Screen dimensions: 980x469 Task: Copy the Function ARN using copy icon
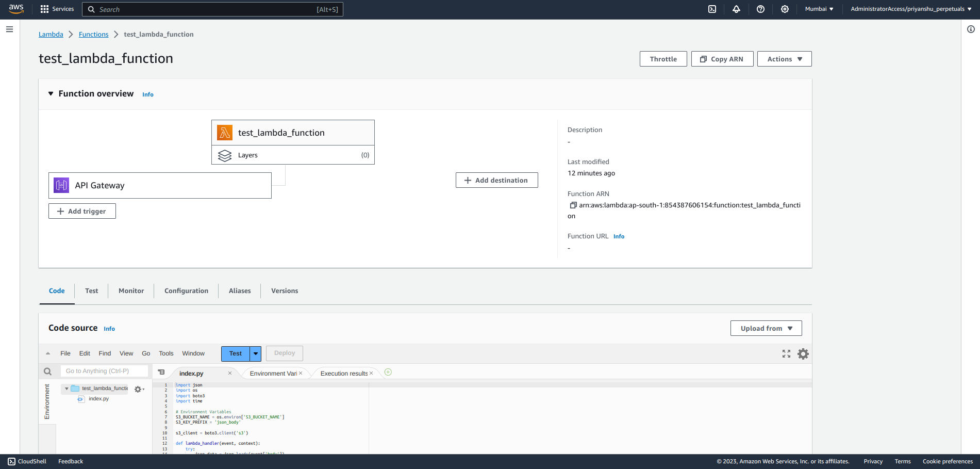point(573,205)
